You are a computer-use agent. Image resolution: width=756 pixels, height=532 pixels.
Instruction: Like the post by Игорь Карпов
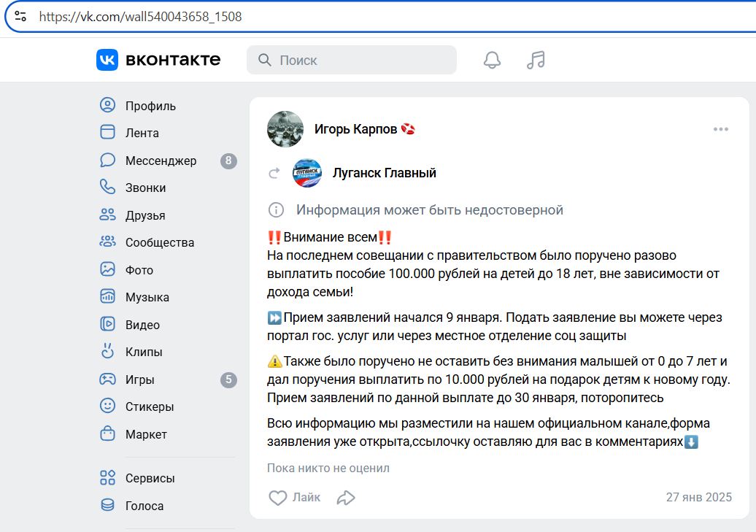(294, 497)
